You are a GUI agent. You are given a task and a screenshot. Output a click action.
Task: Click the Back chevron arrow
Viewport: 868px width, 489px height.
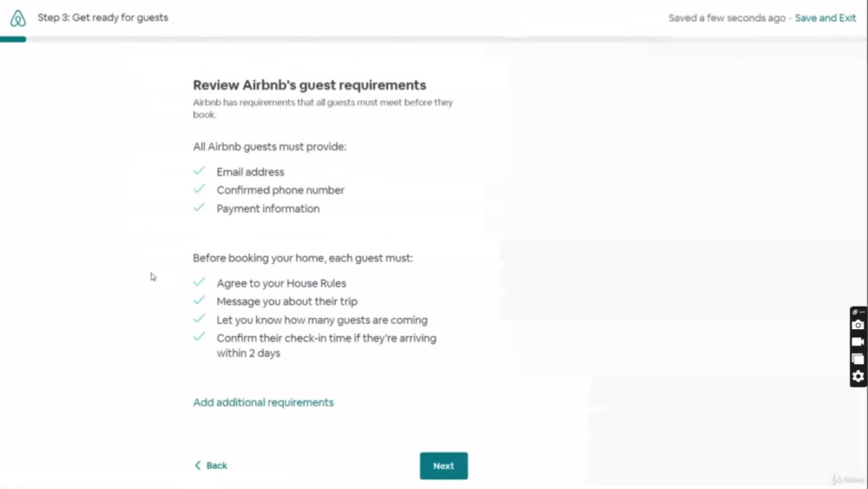coord(198,466)
